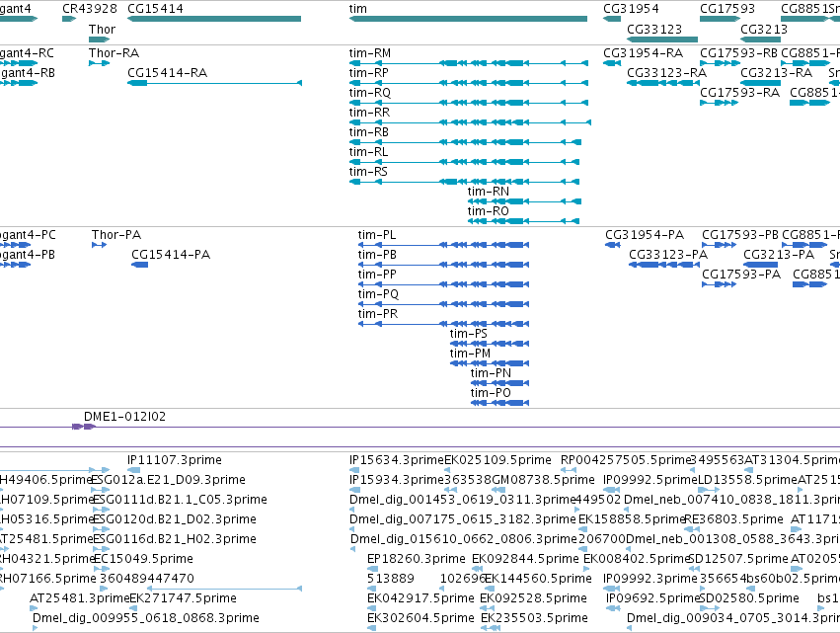Select the EK092528.5prime EST label
This screenshot has height=633, width=840.
(x=534, y=598)
